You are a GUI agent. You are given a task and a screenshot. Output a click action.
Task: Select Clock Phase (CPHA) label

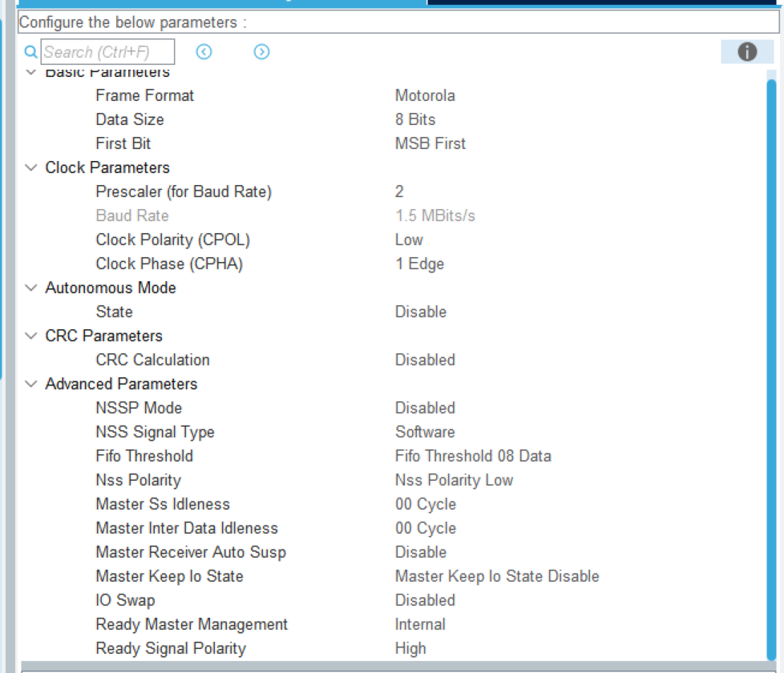[169, 264]
